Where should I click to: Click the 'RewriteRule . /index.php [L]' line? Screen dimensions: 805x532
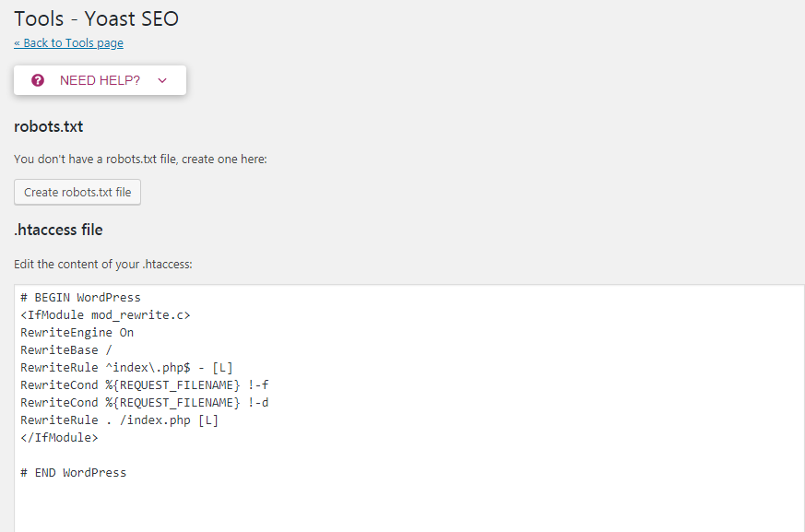tap(119, 420)
